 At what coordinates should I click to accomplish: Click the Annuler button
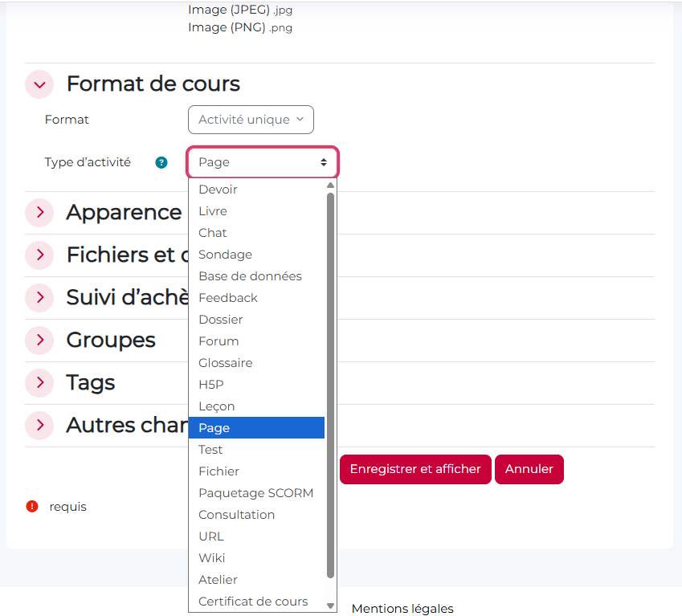529,470
